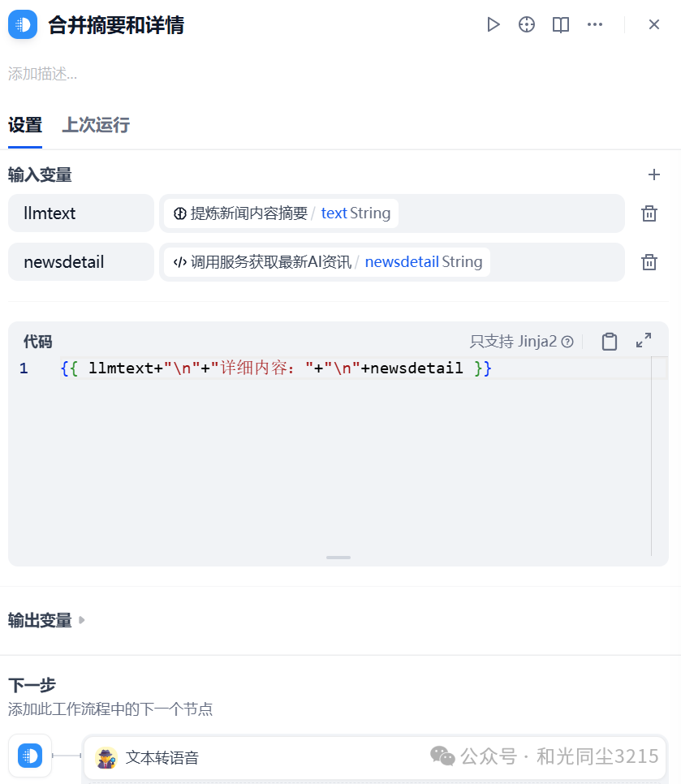Add a new input variable with plus icon
This screenshot has width=681, height=784.
pyautogui.click(x=653, y=174)
